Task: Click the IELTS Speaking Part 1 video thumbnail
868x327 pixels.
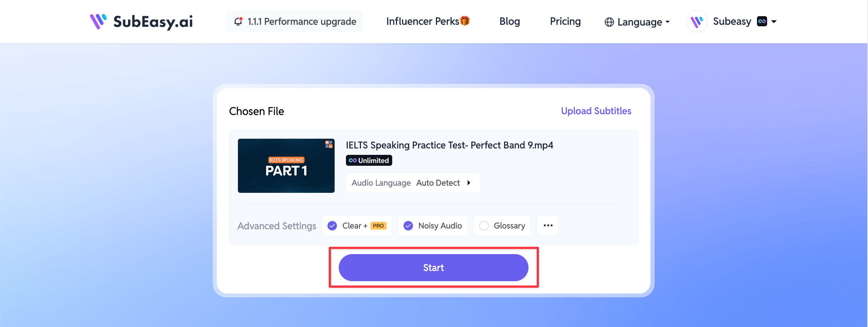Action: 286,166
